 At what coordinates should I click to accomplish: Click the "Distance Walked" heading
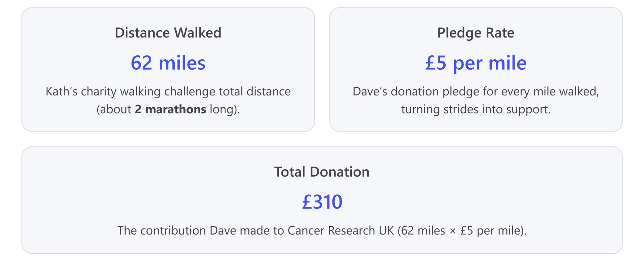click(x=168, y=33)
